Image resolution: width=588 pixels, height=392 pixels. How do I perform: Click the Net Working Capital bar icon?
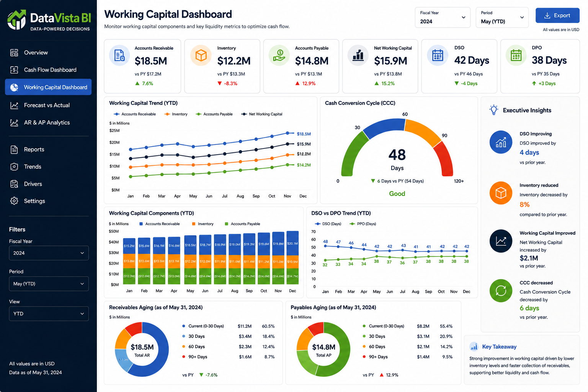(358, 56)
